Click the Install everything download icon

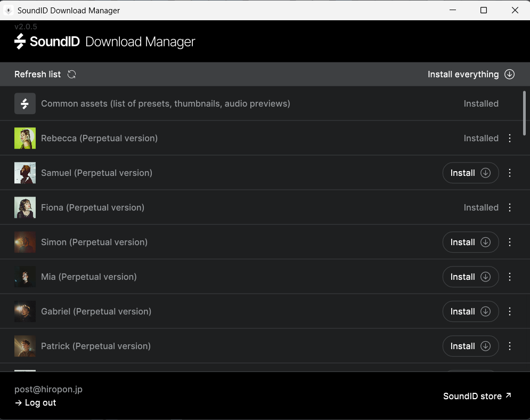(x=509, y=75)
